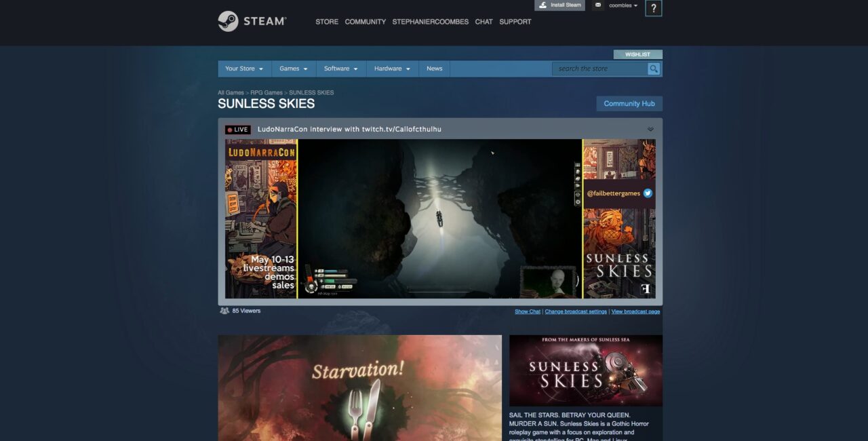Screen dimensions: 868x441
Task: Collapse the broadcast panel with chevron
Action: 650,129
